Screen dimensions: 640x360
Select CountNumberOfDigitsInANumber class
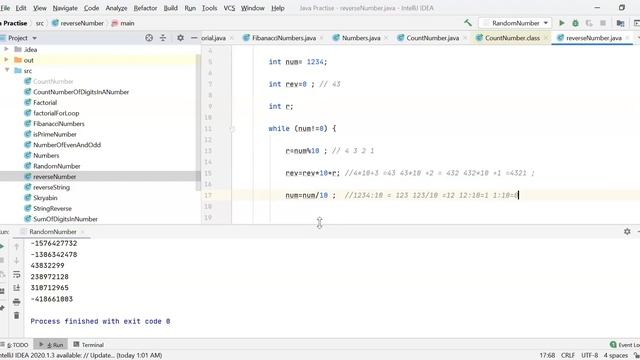[81, 92]
